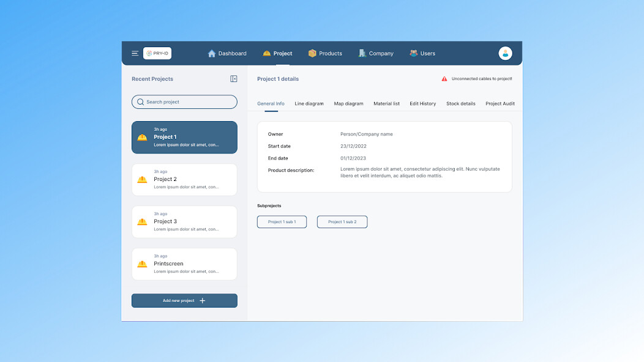Switch to the Line diagram tab
Viewport: 644px width, 362px height.
[309, 104]
